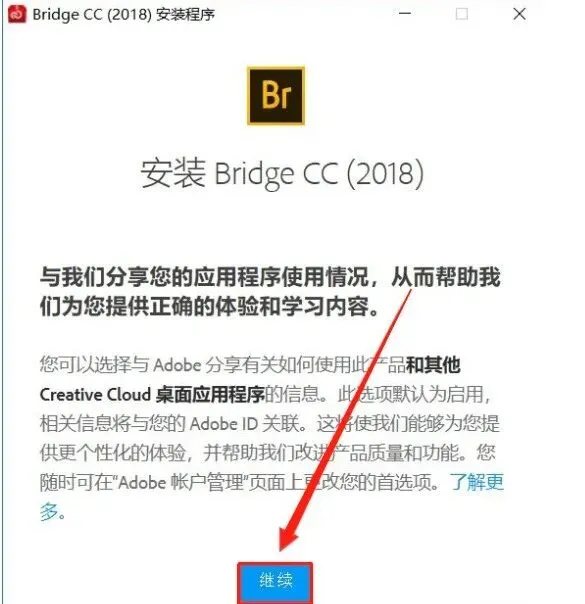Click the bold line 们为您提供正确的体验和学习内容
This screenshot has width=585, height=604.
click(x=210, y=307)
